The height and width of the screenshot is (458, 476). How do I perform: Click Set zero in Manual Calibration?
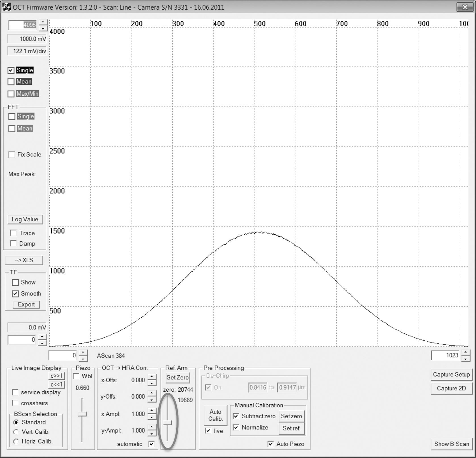coord(292,416)
